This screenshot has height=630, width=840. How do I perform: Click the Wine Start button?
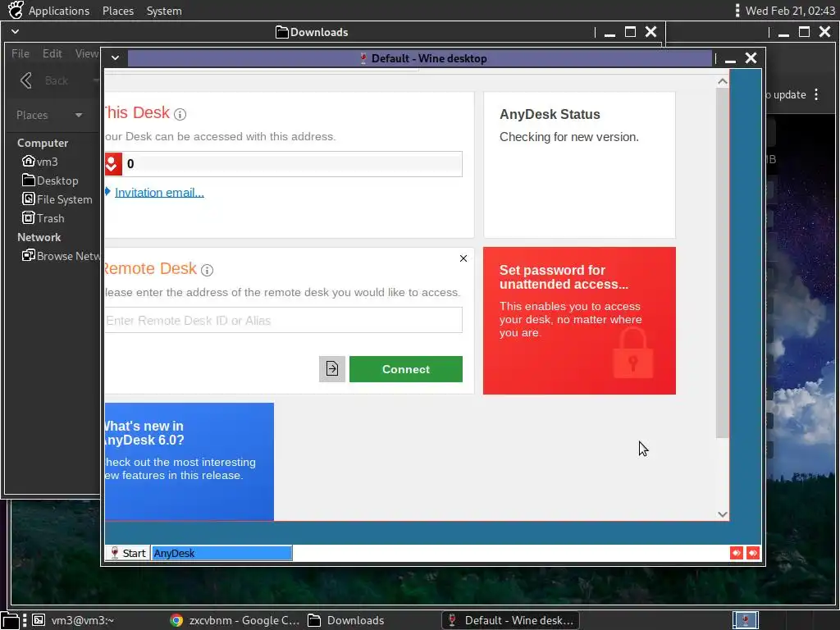click(x=128, y=553)
